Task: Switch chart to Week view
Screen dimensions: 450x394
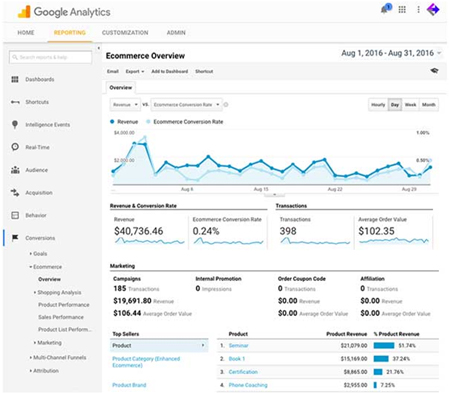Action: (x=410, y=105)
